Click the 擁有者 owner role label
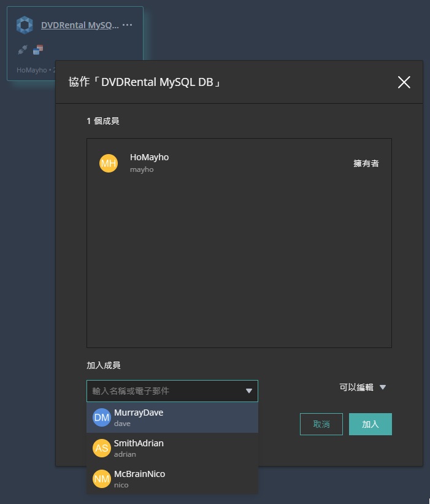430x504 pixels. click(x=366, y=163)
